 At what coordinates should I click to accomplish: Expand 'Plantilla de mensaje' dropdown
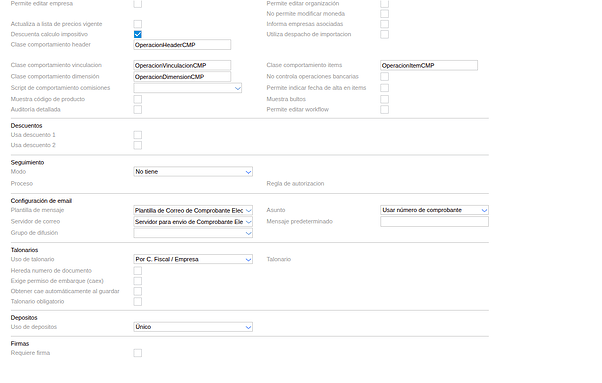[193, 210]
